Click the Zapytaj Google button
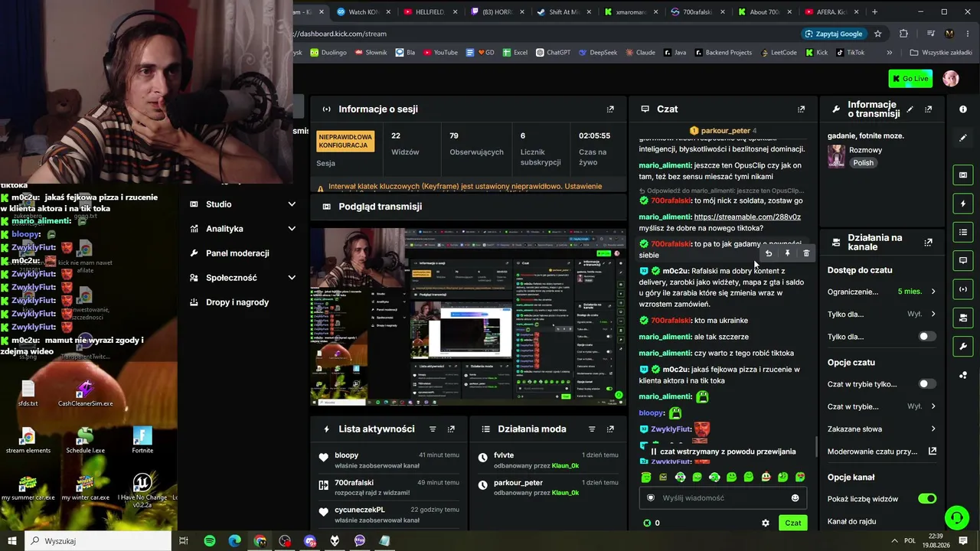Screen dimensions: 980x551 834,34
